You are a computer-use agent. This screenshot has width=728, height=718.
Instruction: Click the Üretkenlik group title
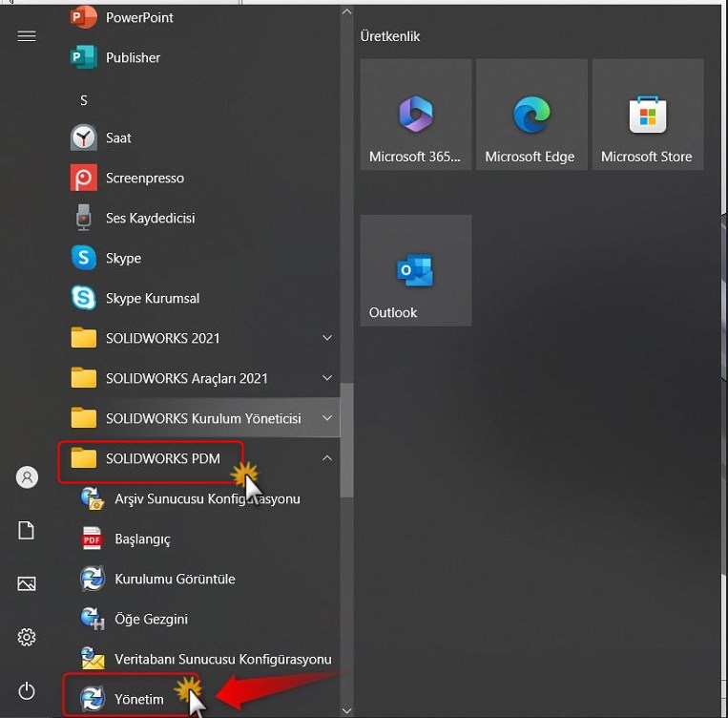390,36
